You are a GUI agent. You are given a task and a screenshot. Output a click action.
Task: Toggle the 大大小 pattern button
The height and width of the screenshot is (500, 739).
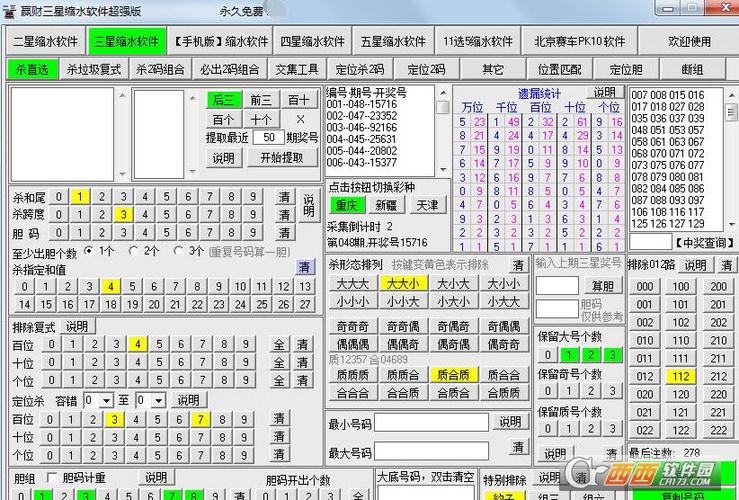[403, 283]
